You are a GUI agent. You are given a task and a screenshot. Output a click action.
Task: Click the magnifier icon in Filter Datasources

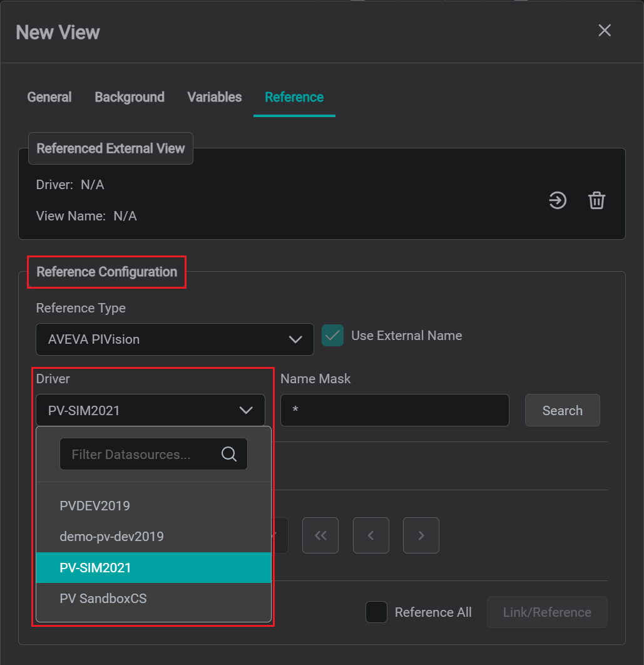click(x=229, y=454)
